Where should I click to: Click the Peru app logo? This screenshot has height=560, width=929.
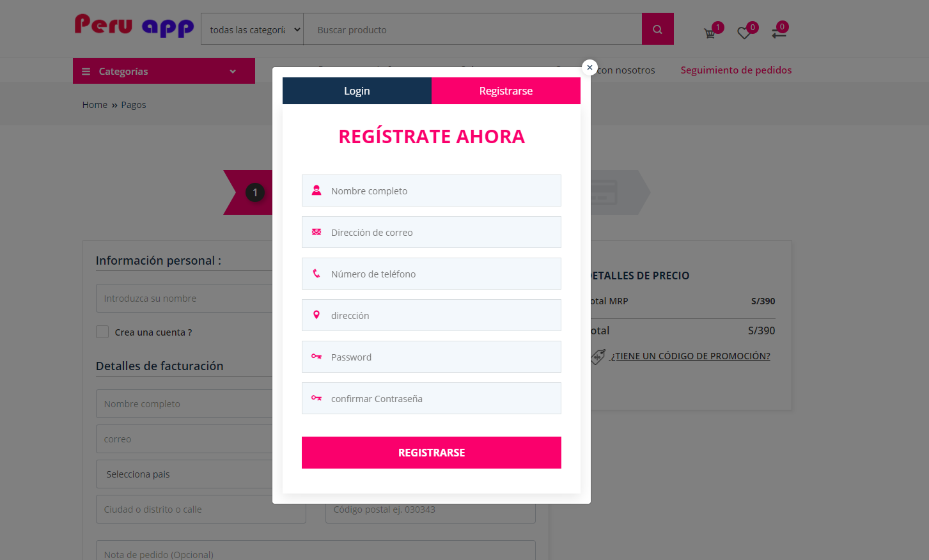[134, 26]
